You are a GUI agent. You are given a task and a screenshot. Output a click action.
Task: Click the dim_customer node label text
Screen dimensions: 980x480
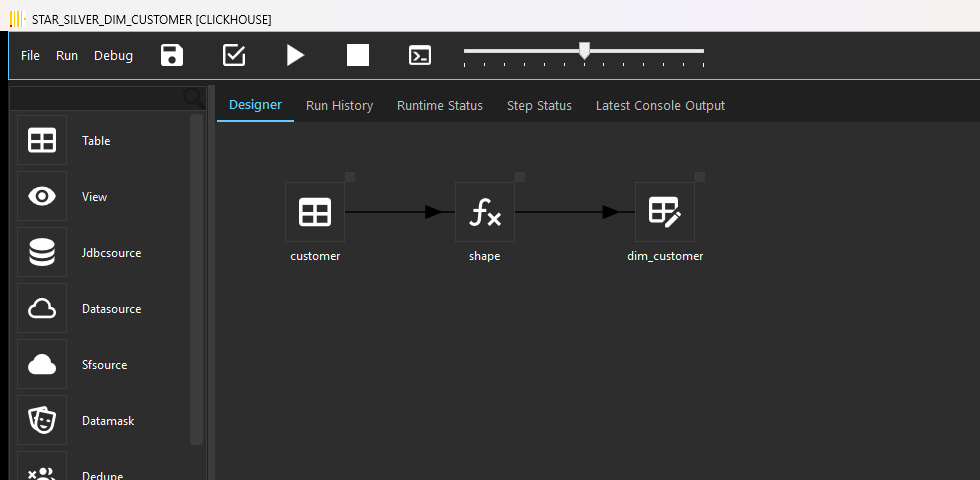pyautogui.click(x=665, y=256)
